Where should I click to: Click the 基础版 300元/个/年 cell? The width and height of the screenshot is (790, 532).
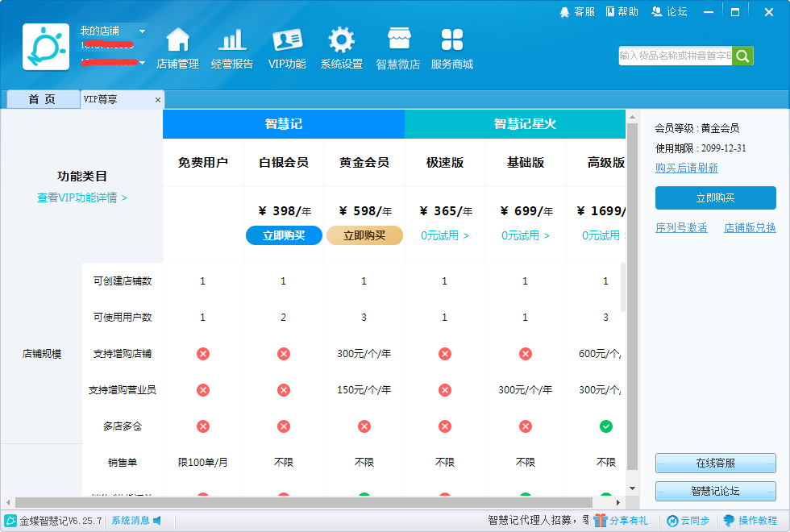[x=526, y=390]
